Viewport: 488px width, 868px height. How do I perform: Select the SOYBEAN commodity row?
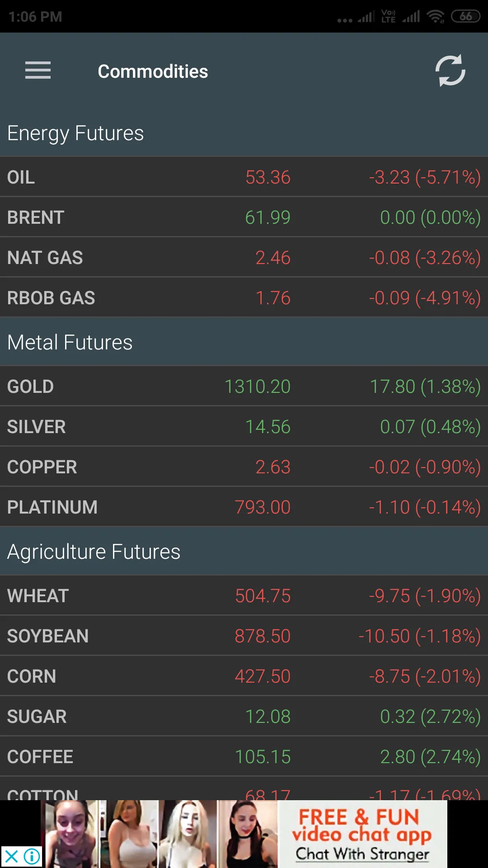pyautogui.click(x=244, y=636)
